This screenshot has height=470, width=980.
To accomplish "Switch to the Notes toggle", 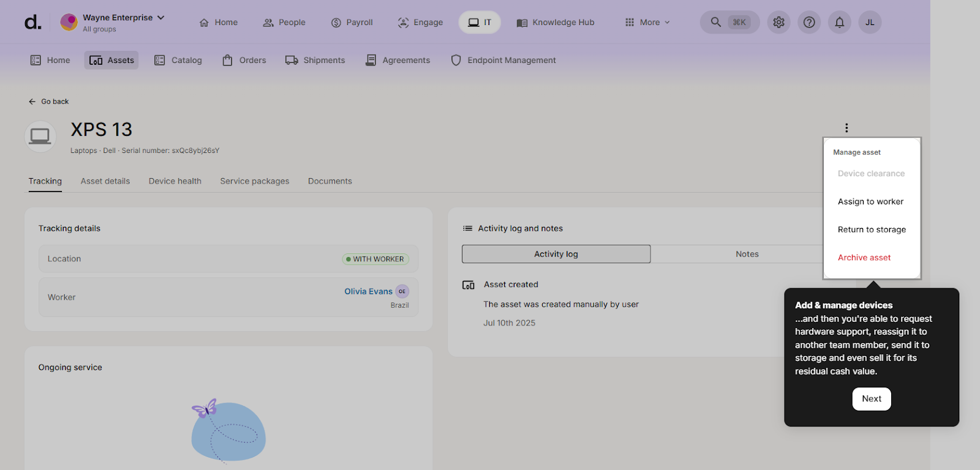I will (x=747, y=254).
